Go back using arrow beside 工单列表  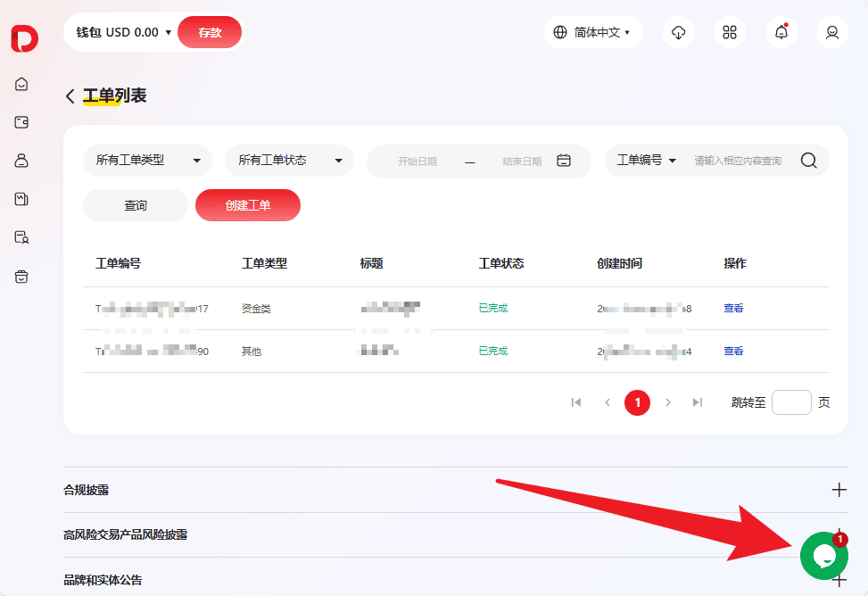[70, 96]
